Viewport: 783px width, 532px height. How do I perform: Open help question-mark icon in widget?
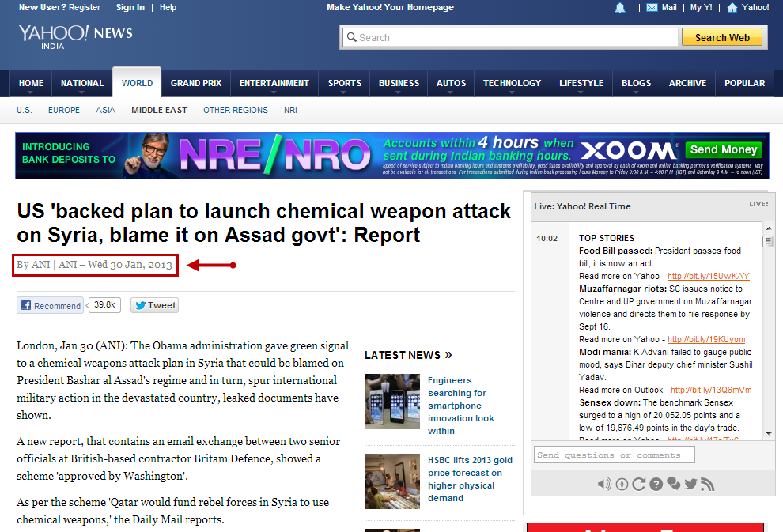(656, 484)
